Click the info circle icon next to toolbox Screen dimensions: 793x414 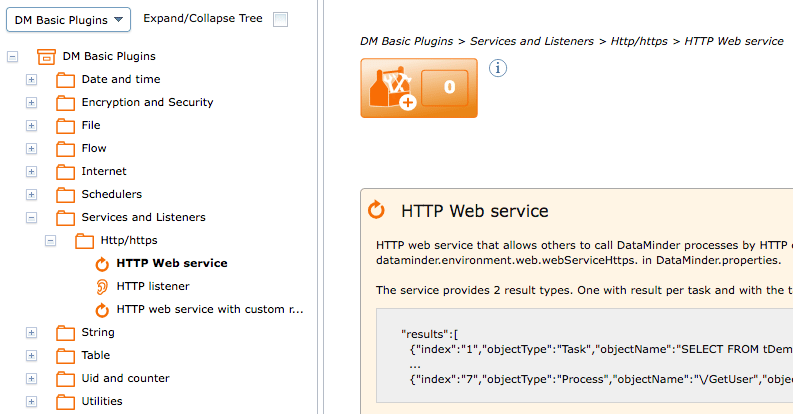point(498,68)
